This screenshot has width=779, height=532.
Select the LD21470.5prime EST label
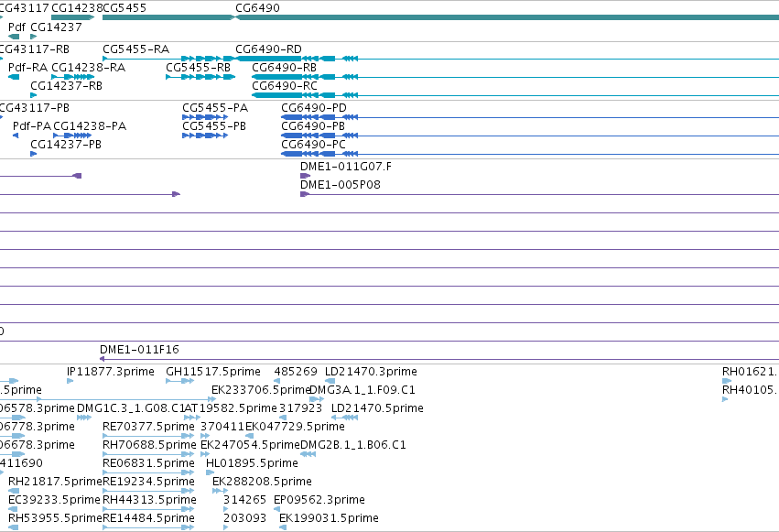click(x=377, y=408)
